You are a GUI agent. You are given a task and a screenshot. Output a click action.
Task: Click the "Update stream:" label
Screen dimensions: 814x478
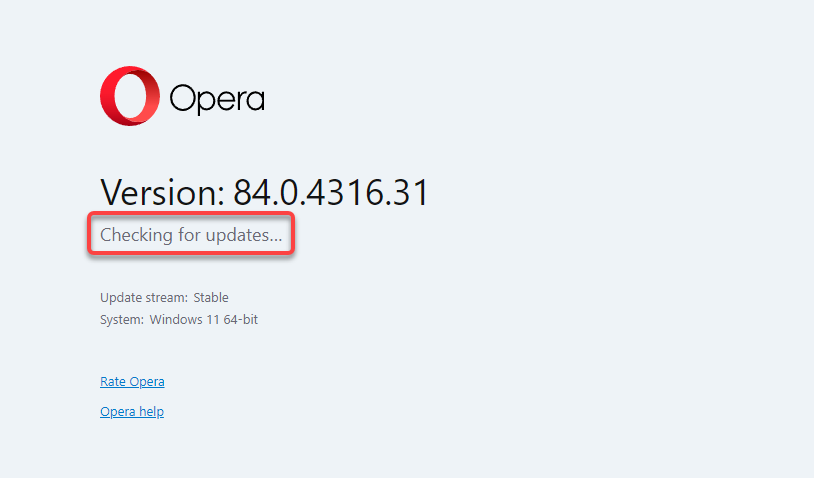(x=143, y=298)
